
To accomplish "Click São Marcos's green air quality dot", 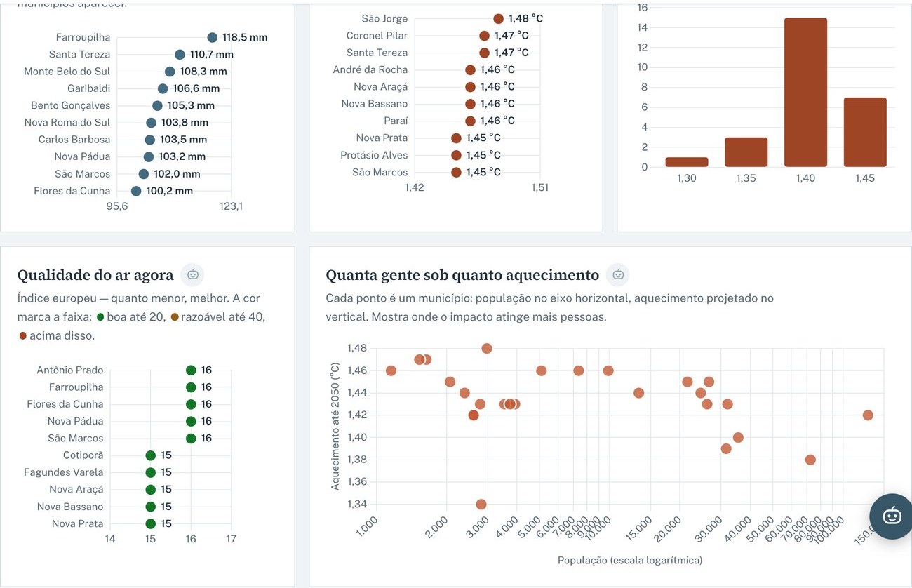I will (191, 439).
